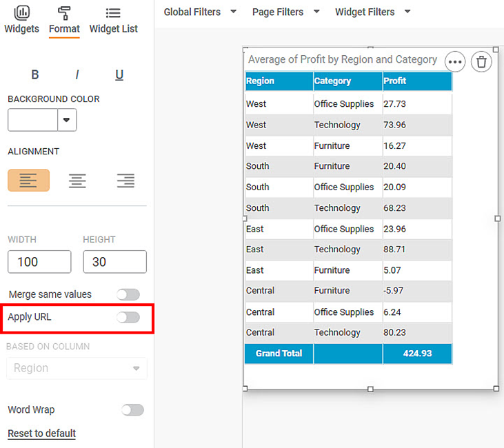The height and width of the screenshot is (448, 504).
Task: Open the Widget List tab
Action: [x=113, y=20]
